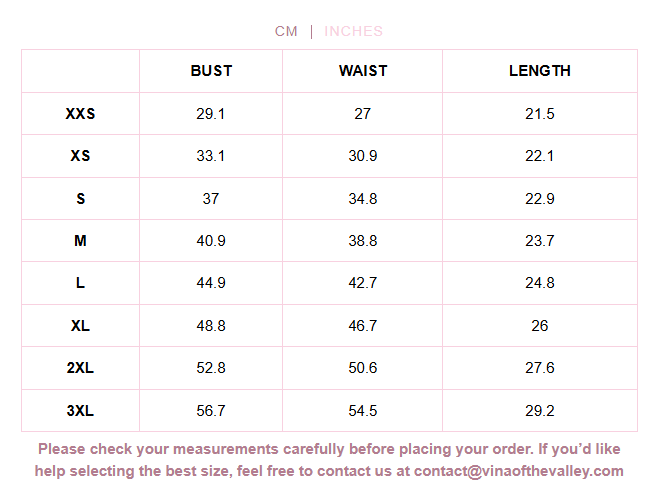This screenshot has height=493, width=658.
Task: Click the S waist value 34.8
Action: coord(363,199)
